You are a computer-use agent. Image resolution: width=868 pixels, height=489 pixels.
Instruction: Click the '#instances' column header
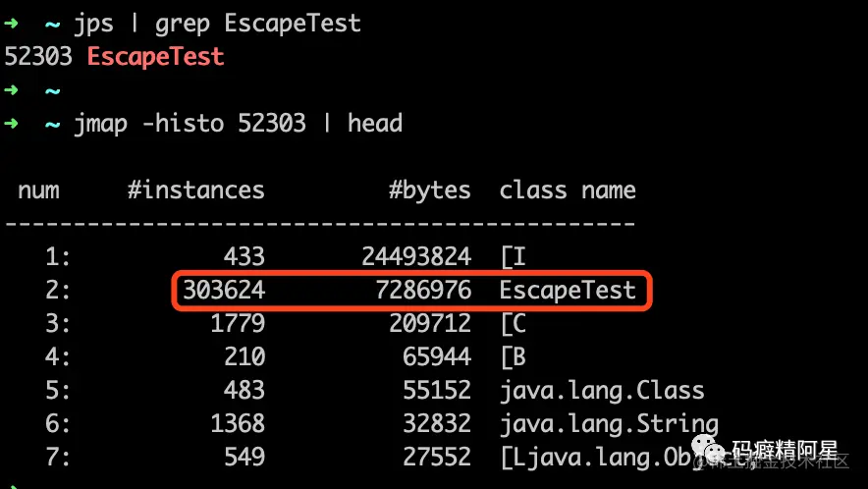tap(196, 190)
